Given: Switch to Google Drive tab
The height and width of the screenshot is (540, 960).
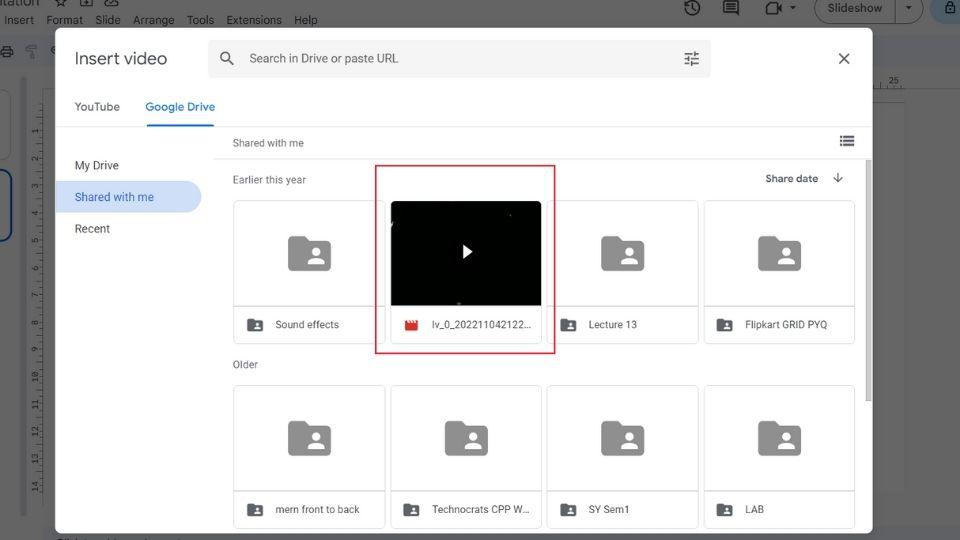Looking at the screenshot, I should coord(180,107).
